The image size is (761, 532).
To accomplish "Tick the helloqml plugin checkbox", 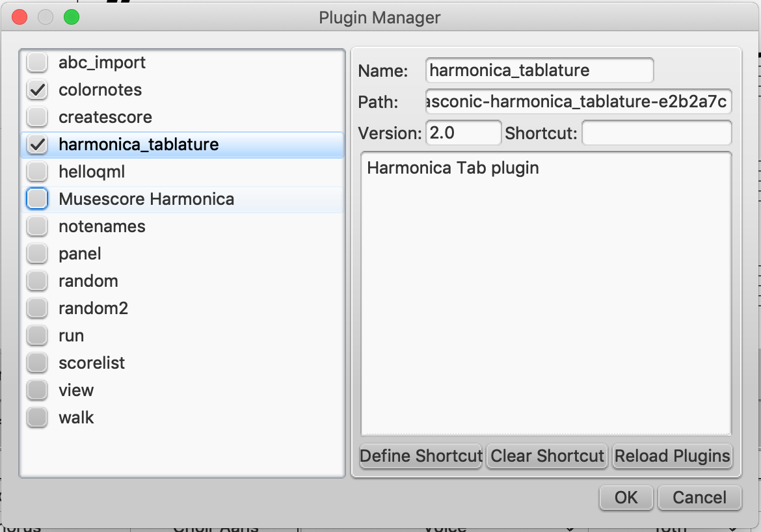I will (37, 171).
